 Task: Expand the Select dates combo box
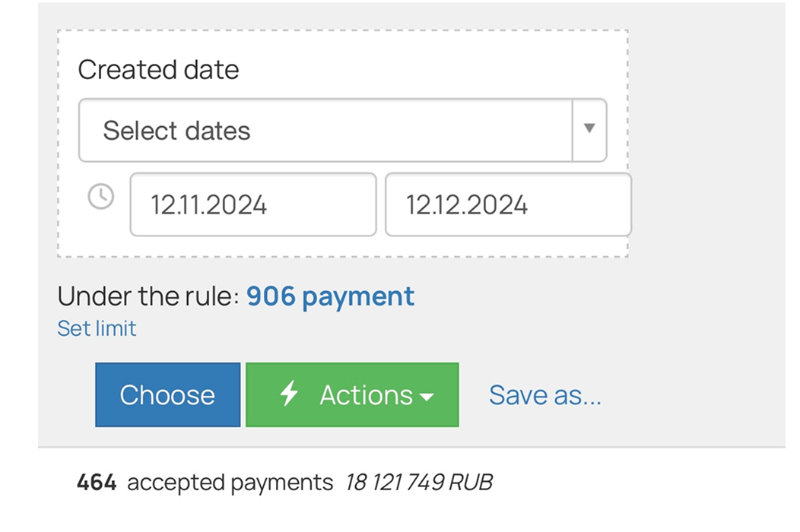click(x=325, y=130)
